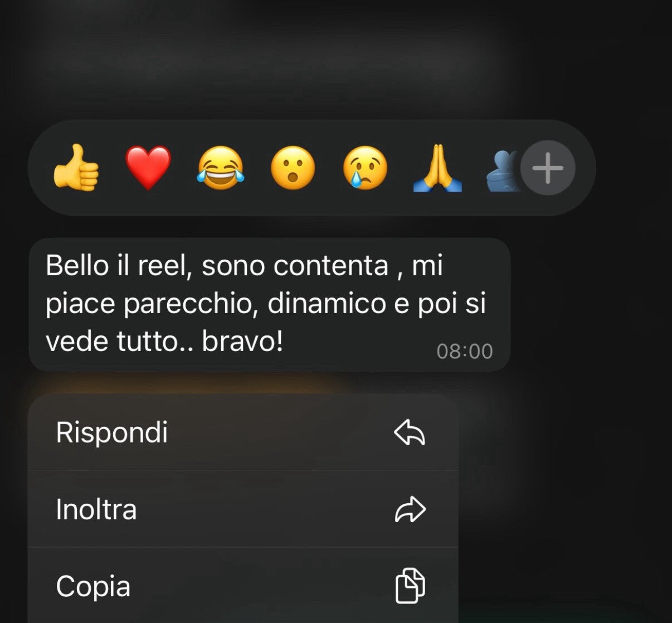Viewport: 672px width, 623px height.
Task: Pick the crying face emoji reaction
Action: coord(366,168)
